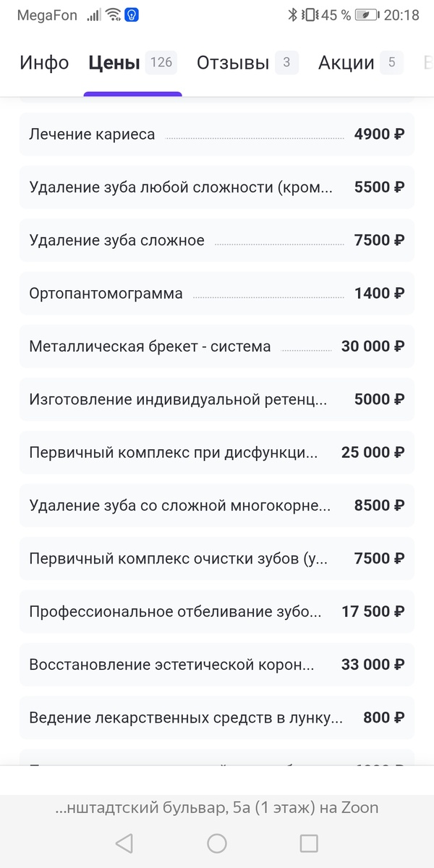Open recent apps with the square button
This screenshot has width=434, height=868.
(310, 843)
